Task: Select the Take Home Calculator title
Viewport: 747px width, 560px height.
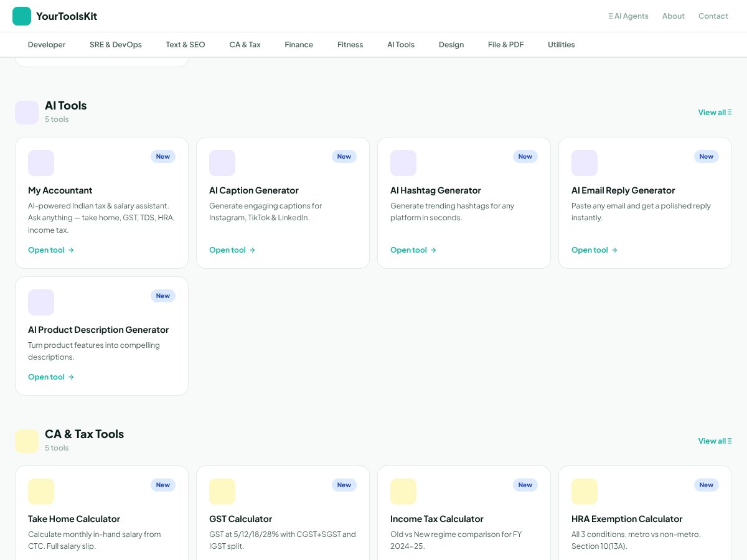Action: (74, 519)
